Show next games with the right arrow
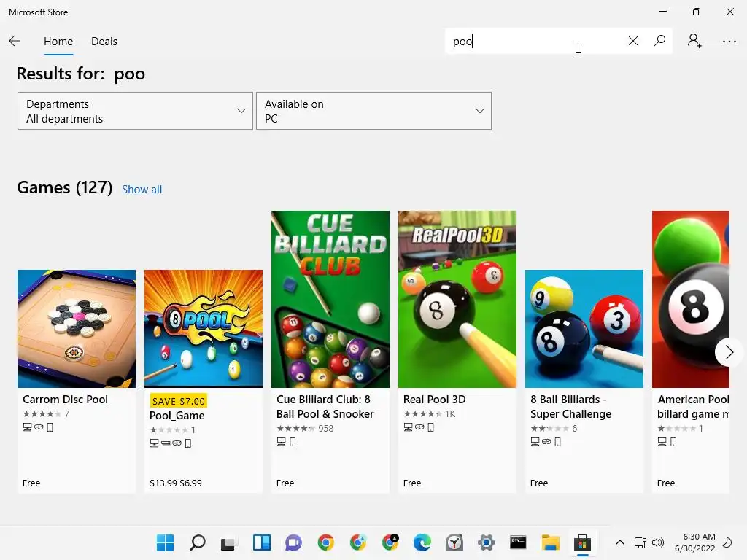Screen dimensions: 747x560 (x=729, y=352)
